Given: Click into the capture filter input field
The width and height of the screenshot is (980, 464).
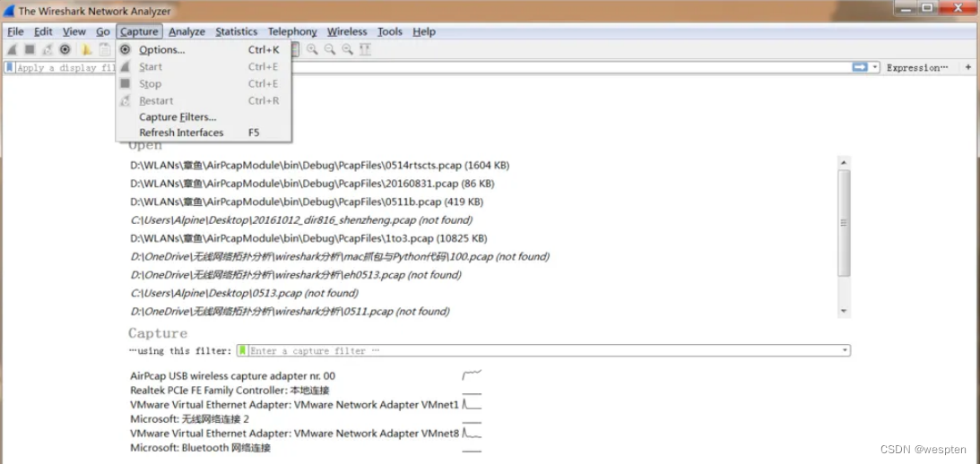Looking at the screenshot, I should pos(543,350).
